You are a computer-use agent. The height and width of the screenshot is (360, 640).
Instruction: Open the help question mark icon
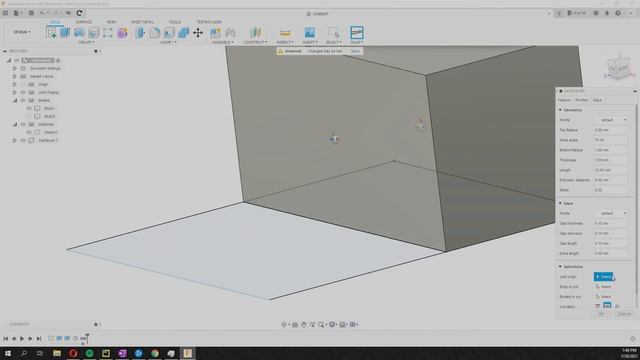[618, 13]
